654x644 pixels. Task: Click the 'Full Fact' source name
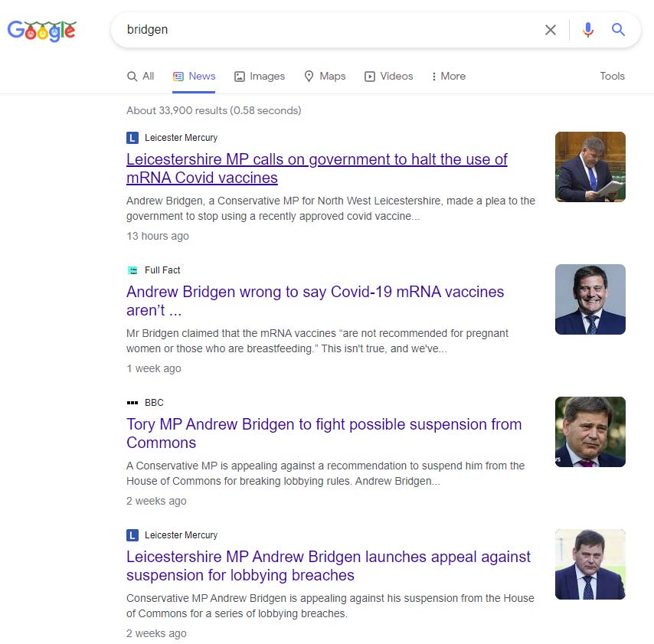(162, 270)
